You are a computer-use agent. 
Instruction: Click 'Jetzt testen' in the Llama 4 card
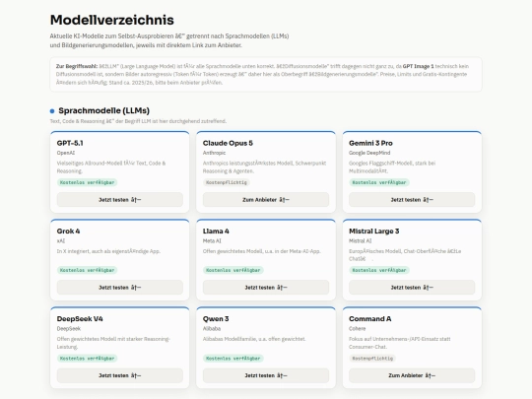coord(266,288)
